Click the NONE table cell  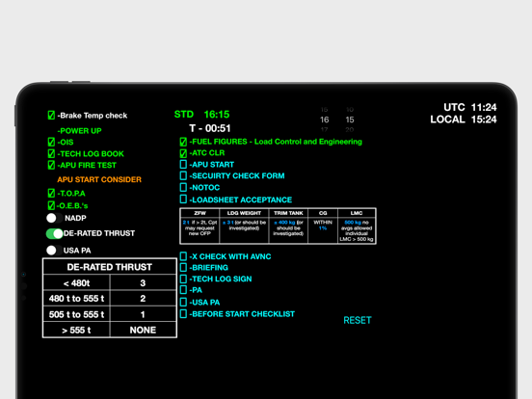(143, 330)
